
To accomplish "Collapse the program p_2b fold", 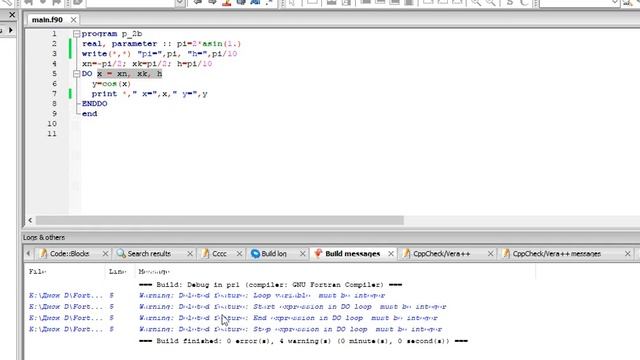I will [x=76, y=34].
